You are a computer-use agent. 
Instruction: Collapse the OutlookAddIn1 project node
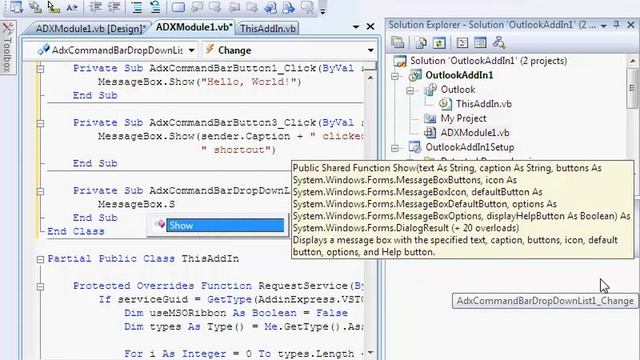pos(395,76)
